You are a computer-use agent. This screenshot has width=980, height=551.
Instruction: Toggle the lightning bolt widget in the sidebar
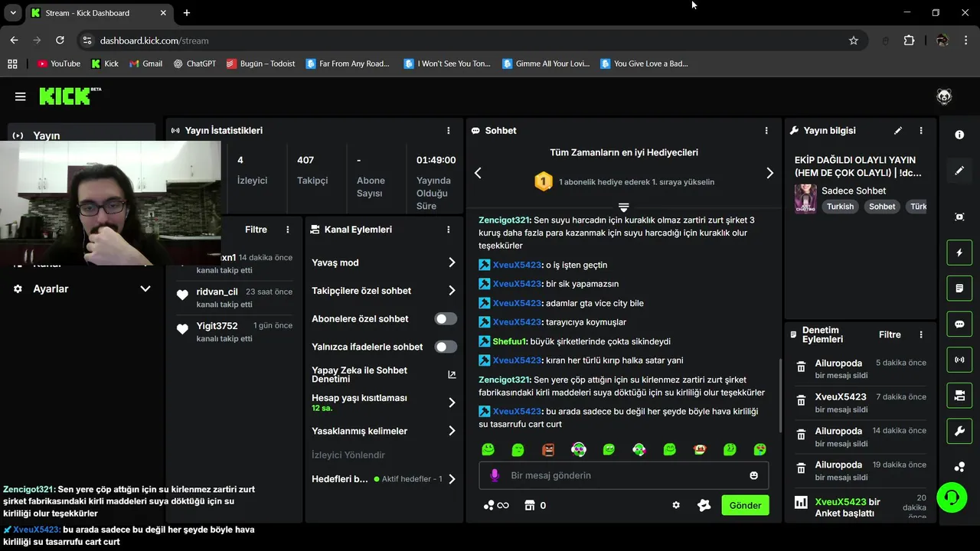(959, 253)
